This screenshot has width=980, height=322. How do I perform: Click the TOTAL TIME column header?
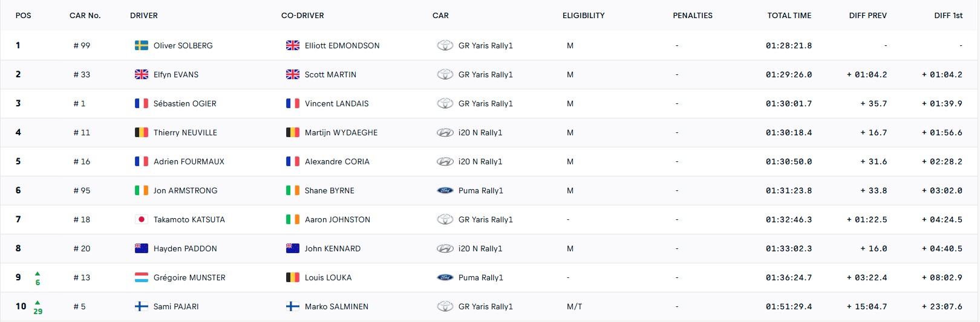tap(789, 15)
